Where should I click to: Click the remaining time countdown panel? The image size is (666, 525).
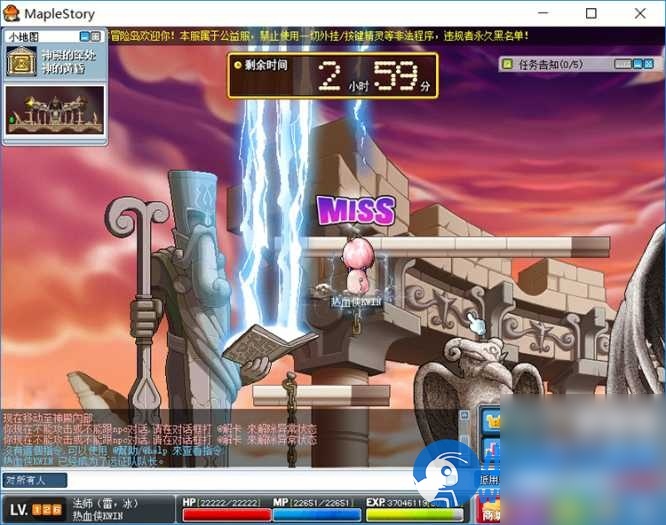332,75
